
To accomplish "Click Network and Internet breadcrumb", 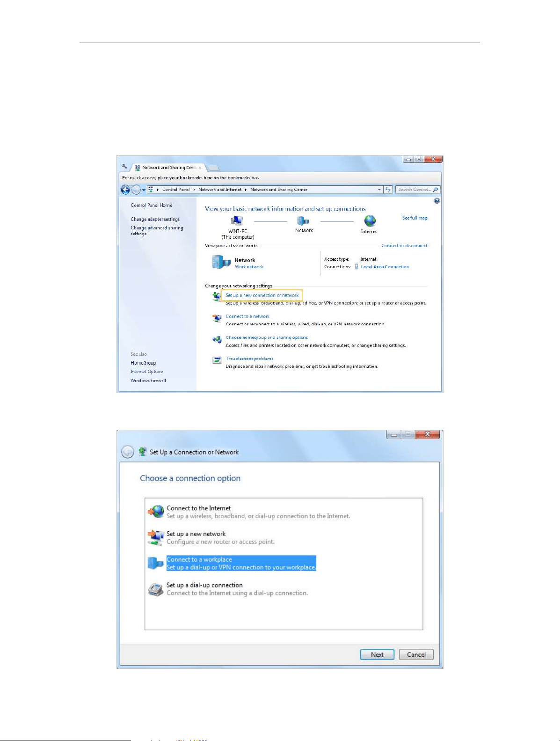I will [x=220, y=190].
